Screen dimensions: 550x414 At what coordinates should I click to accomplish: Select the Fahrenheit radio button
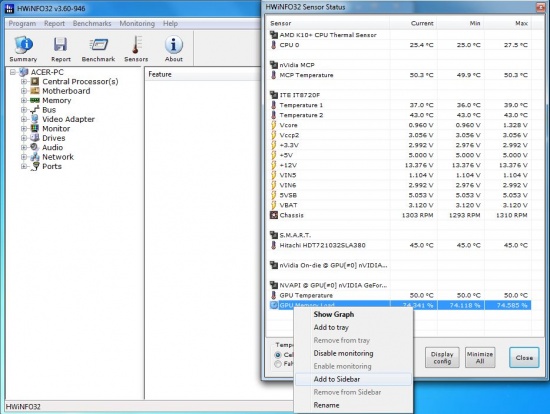278,364
